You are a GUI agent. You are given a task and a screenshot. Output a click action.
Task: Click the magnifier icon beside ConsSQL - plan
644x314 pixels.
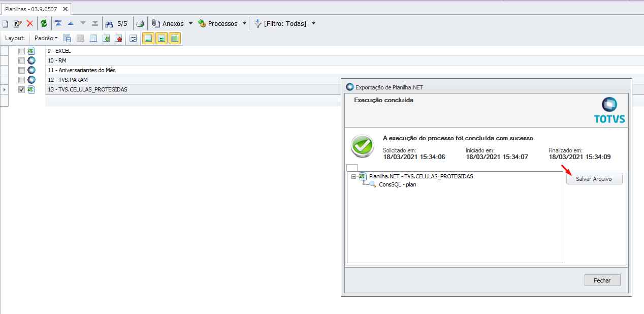coord(373,184)
